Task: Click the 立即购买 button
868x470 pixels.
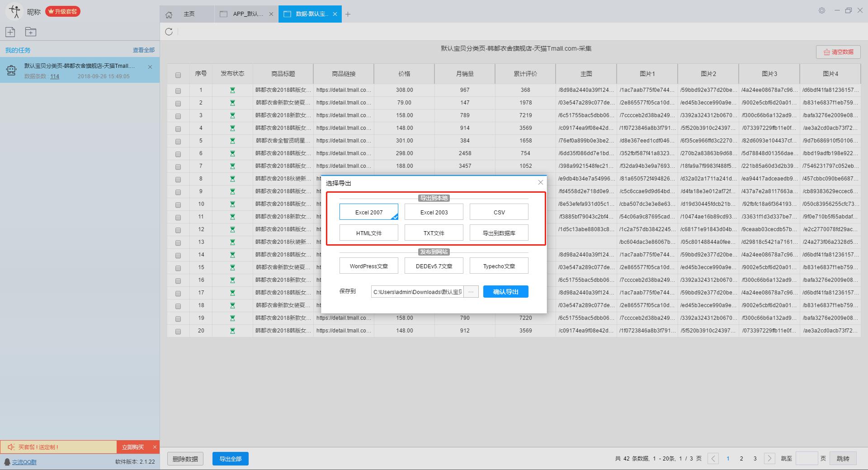Action: point(133,447)
